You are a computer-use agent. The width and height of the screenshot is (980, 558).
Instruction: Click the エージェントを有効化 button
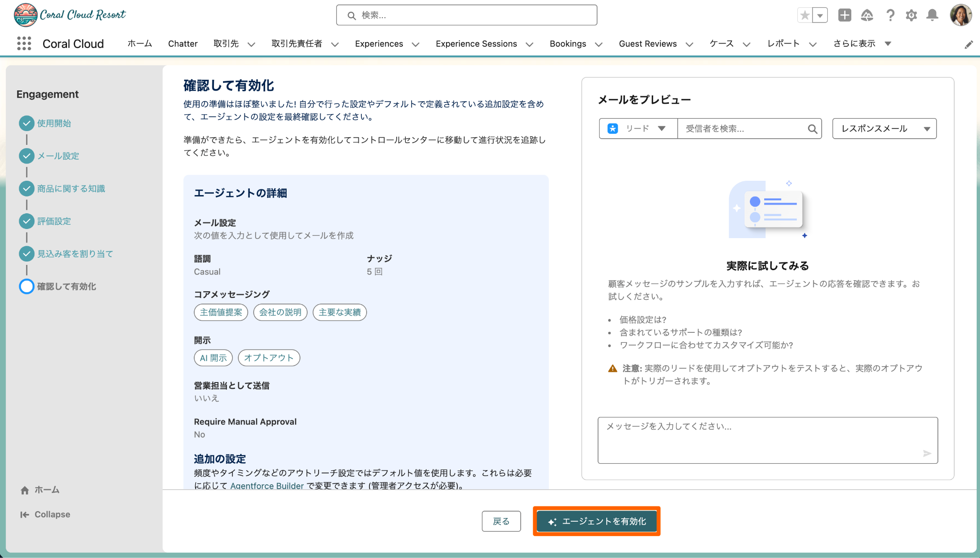click(x=596, y=521)
